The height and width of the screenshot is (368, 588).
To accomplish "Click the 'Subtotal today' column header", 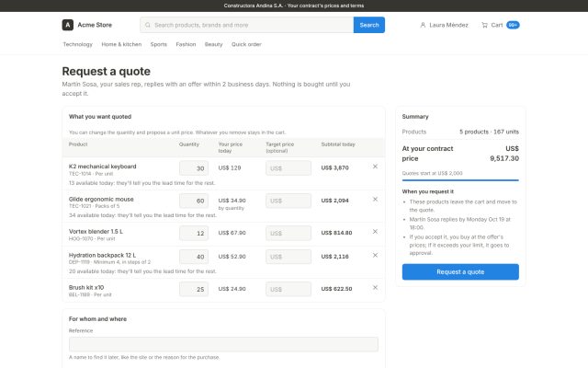I will tap(338, 144).
